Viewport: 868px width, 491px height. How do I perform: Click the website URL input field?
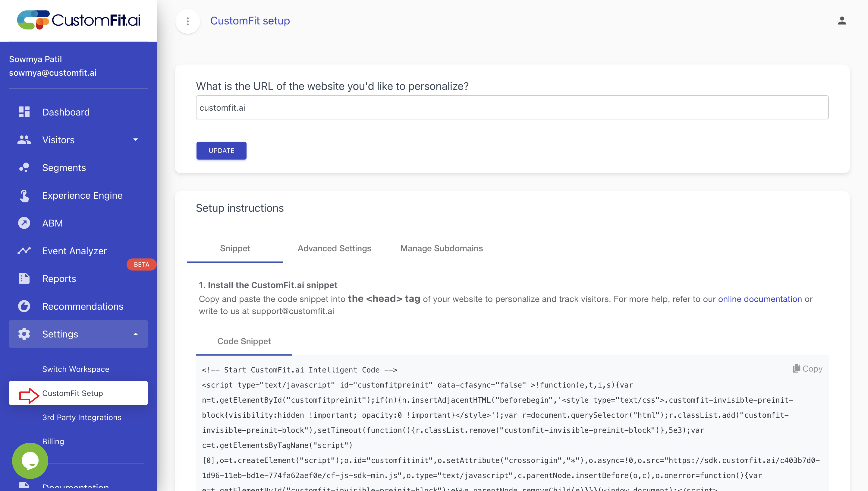tap(512, 108)
